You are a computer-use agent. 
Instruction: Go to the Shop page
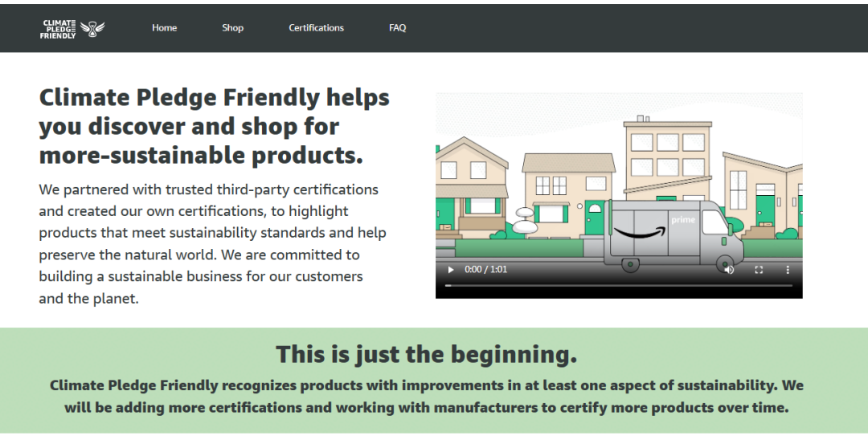[x=232, y=27]
